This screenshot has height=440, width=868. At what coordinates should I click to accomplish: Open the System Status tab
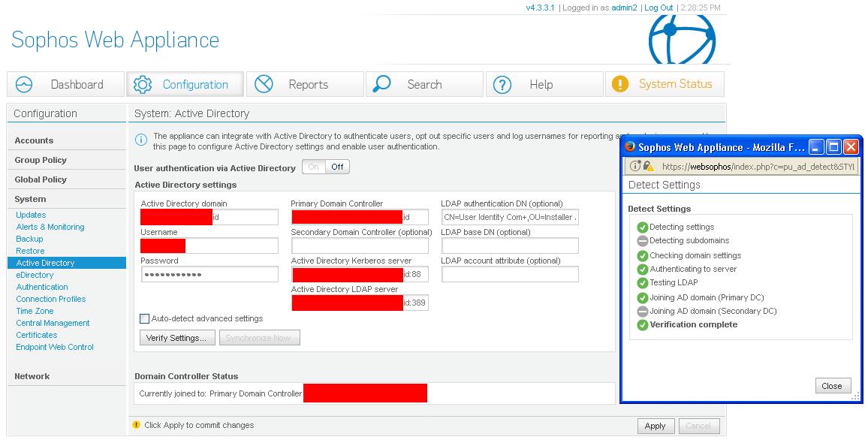[665, 84]
